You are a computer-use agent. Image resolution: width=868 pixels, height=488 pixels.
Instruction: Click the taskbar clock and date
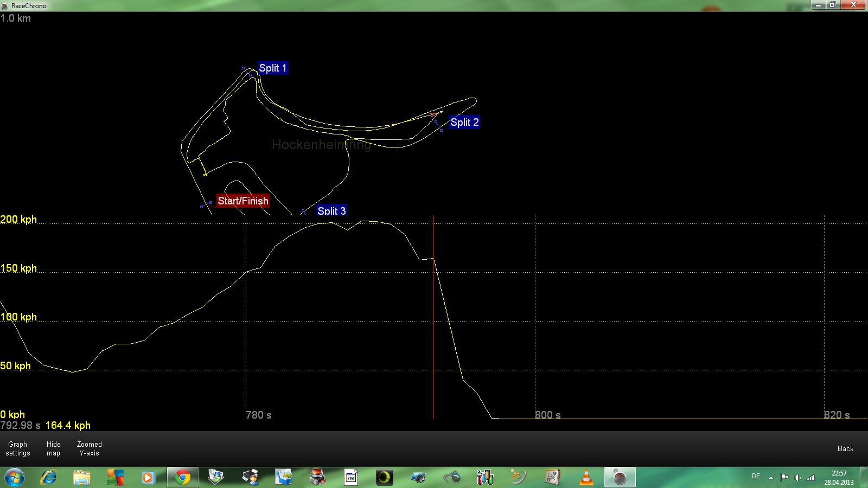coord(839,478)
